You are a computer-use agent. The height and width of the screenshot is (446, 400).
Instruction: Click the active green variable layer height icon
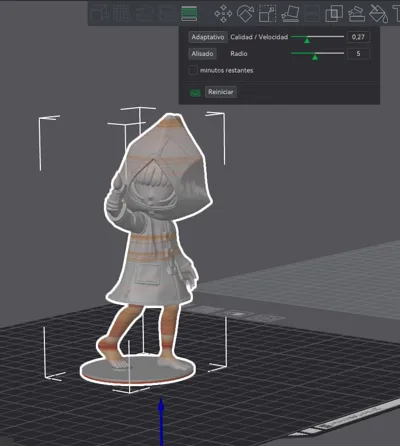[189, 13]
